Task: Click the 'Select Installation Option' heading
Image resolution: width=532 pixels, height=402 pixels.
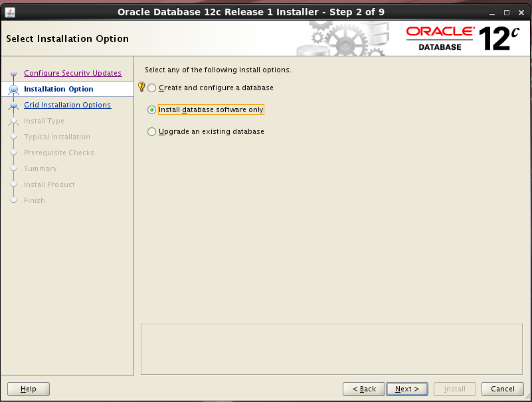Action: coord(67,38)
